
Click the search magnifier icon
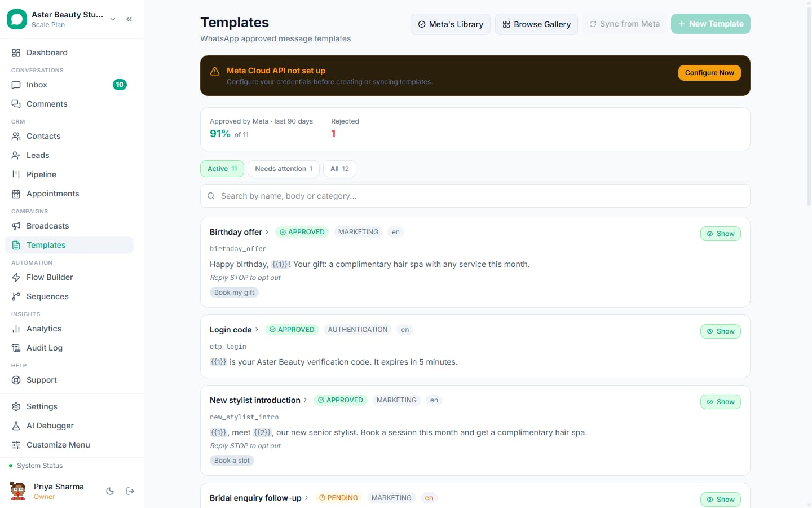211,196
